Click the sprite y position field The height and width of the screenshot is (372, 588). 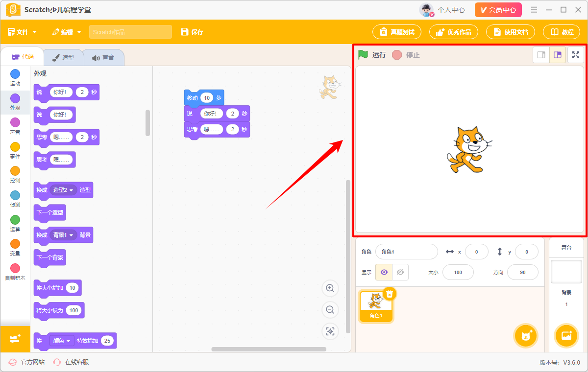(527, 252)
